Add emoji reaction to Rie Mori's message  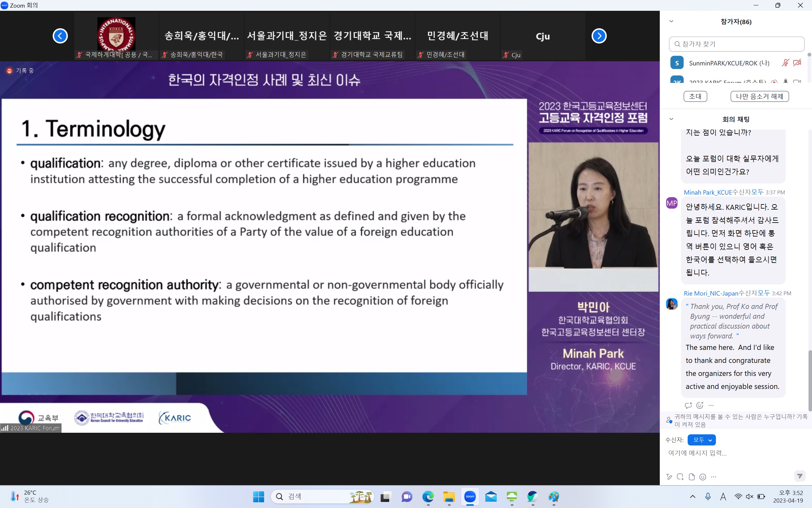pos(700,405)
